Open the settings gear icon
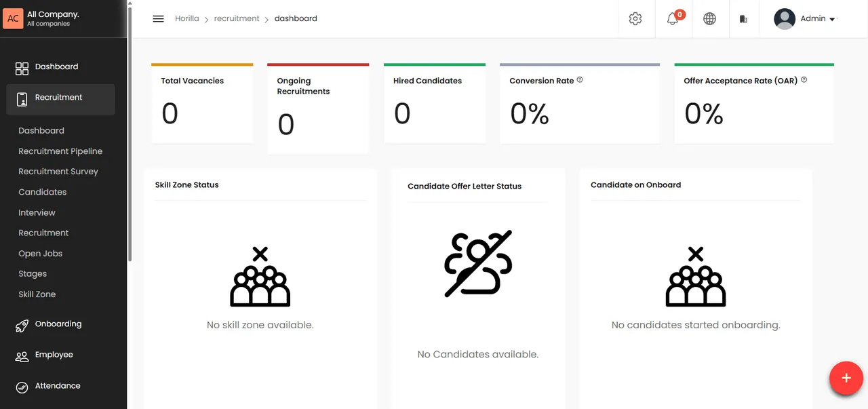This screenshot has width=868, height=409. tap(635, 19)
